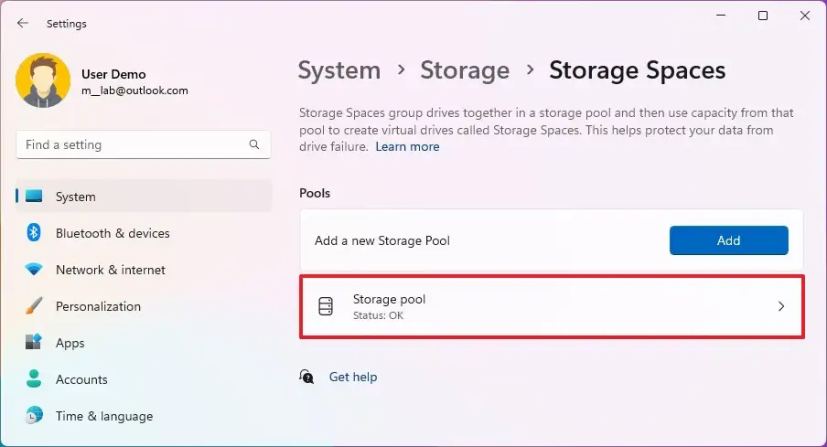This screenshot has width=827, height=447.
Task: Click the Personalization paintbrush icon
Action: tap(34, 306)
